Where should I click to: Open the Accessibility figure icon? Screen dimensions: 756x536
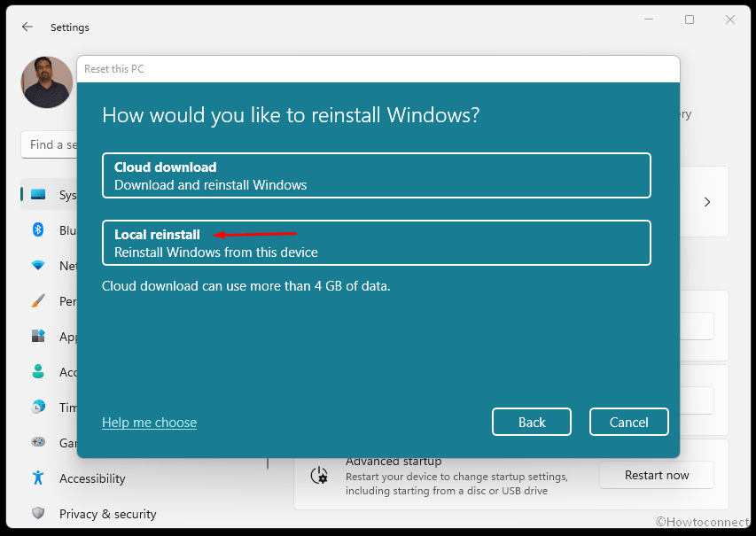[38, 478]
